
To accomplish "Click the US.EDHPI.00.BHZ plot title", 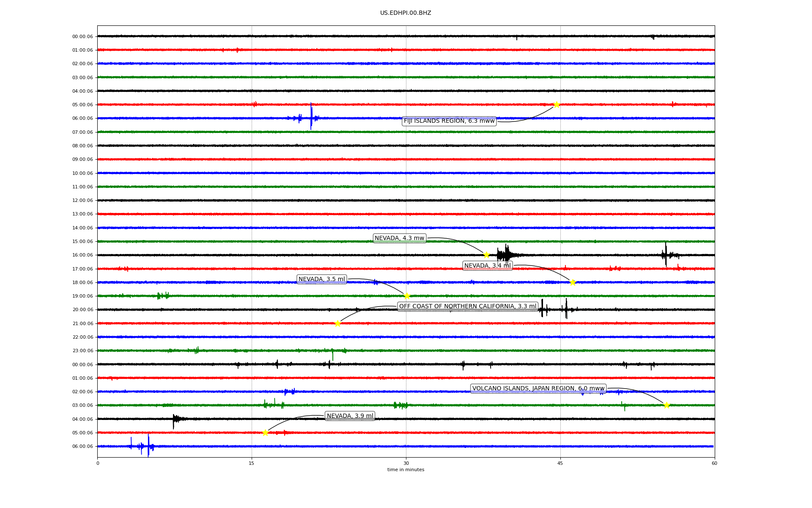I will (x=406, y=13).
